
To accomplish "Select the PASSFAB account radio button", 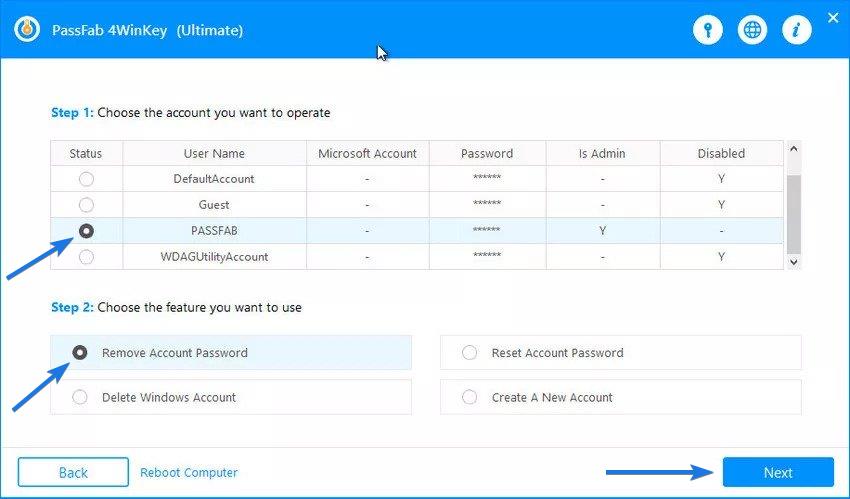I will tap(86, 231).
